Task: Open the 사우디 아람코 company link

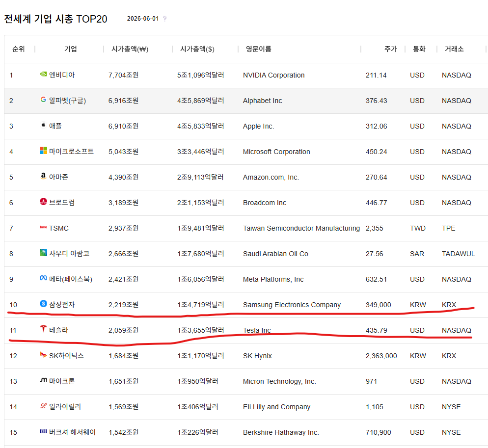Action: point(69,253)
